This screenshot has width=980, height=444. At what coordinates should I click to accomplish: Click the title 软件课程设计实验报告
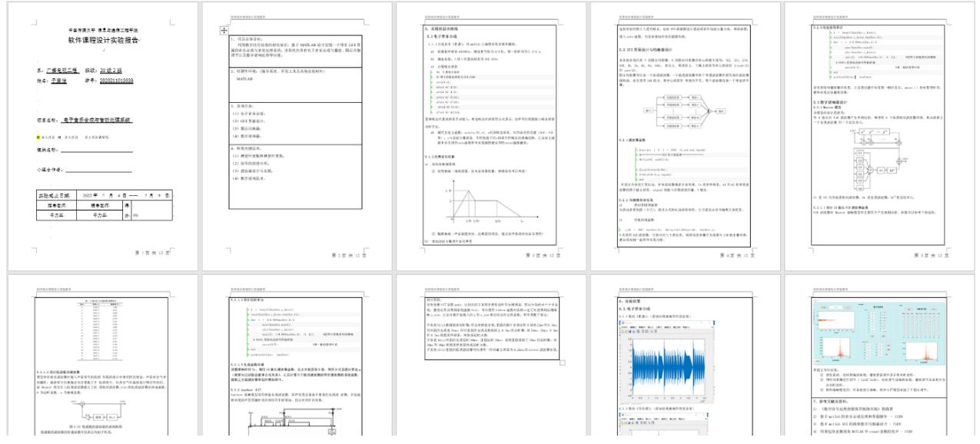point(97,39)
